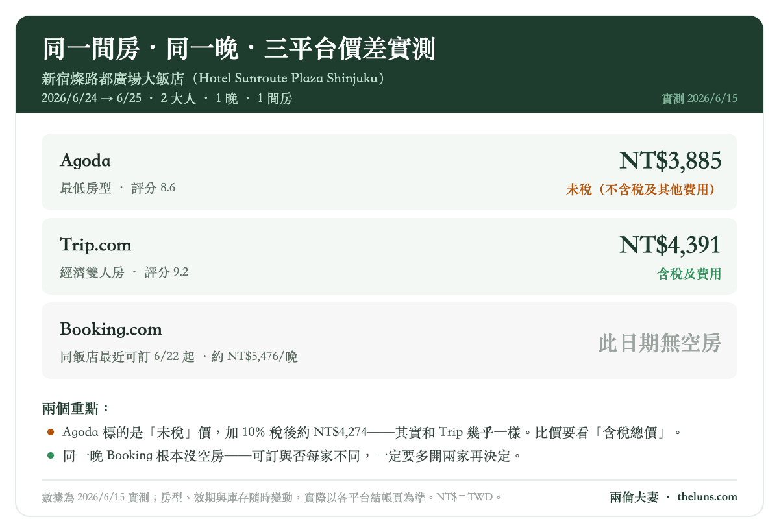Image resolution: width=779 pixels, height=532 pixels.
Task: Click the headline 同一間房・同一晚・三平台價差實測
Action: point(238,49)
